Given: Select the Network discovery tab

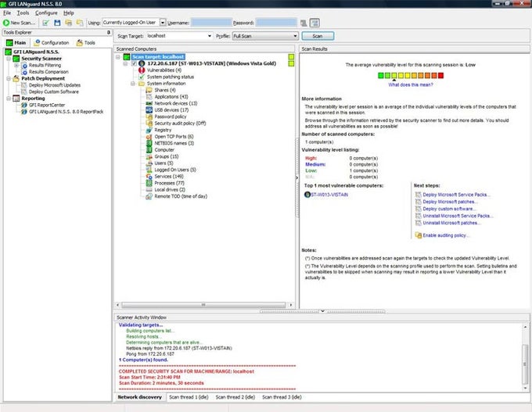Looking at the screenshot, I should pos(139,397).
